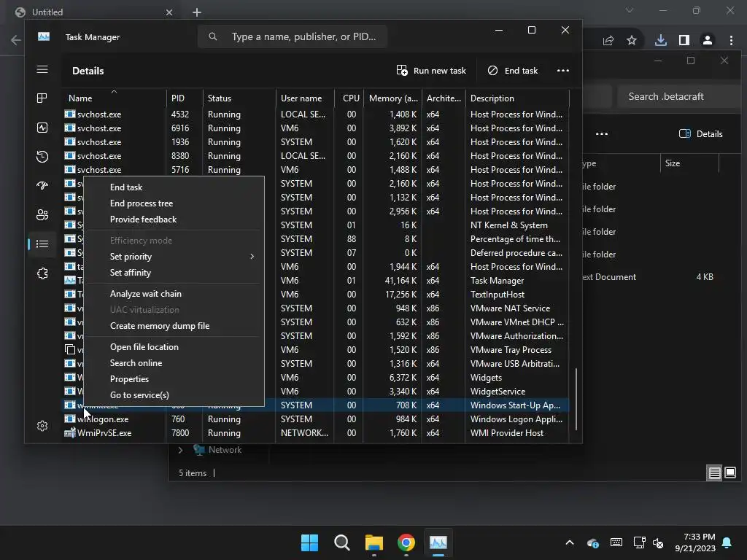Click the Run new task button

pyautogui.click(x=431, y=71)
